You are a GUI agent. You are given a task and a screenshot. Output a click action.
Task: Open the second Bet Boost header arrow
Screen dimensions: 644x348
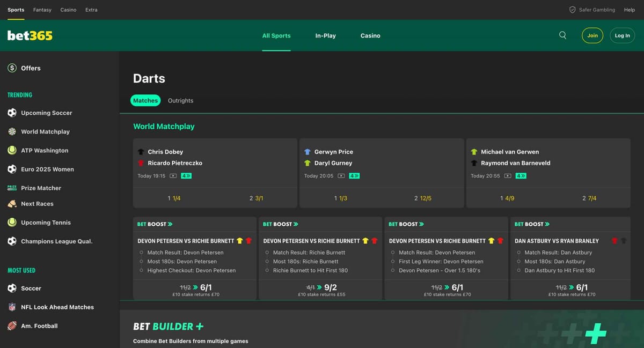[x=296, y=224]
